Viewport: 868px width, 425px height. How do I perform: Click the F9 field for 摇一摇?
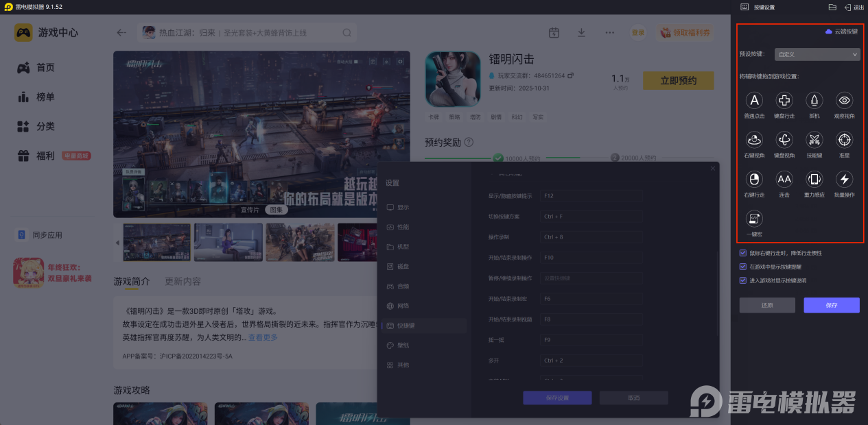click(591, 340)
